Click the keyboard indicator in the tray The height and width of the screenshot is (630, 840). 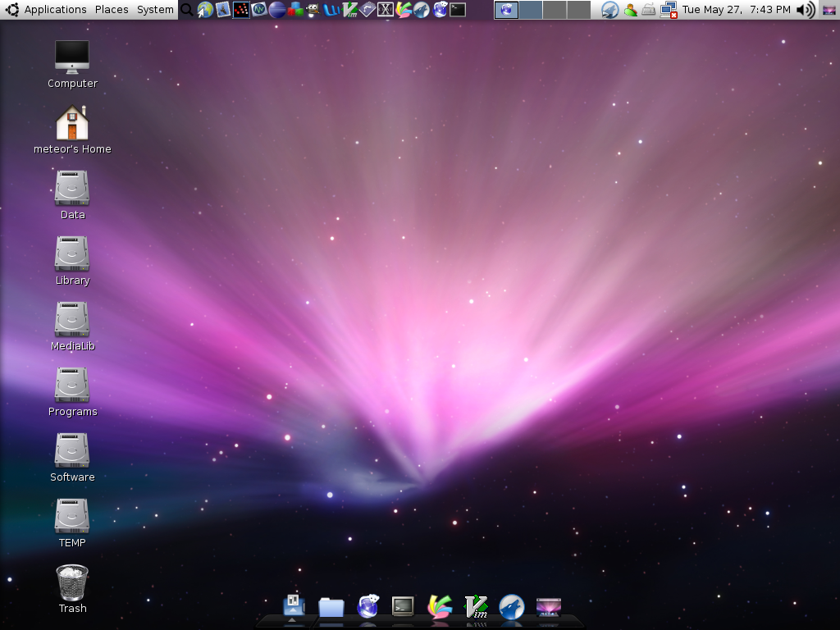[x=649, y=10]
